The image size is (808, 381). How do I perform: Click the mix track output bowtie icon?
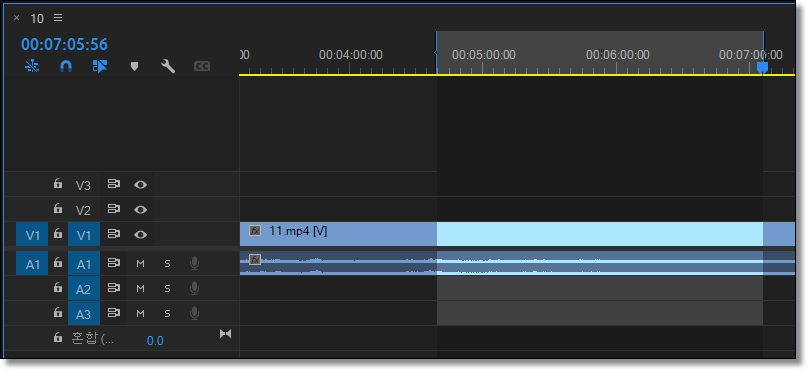[225, 334]
